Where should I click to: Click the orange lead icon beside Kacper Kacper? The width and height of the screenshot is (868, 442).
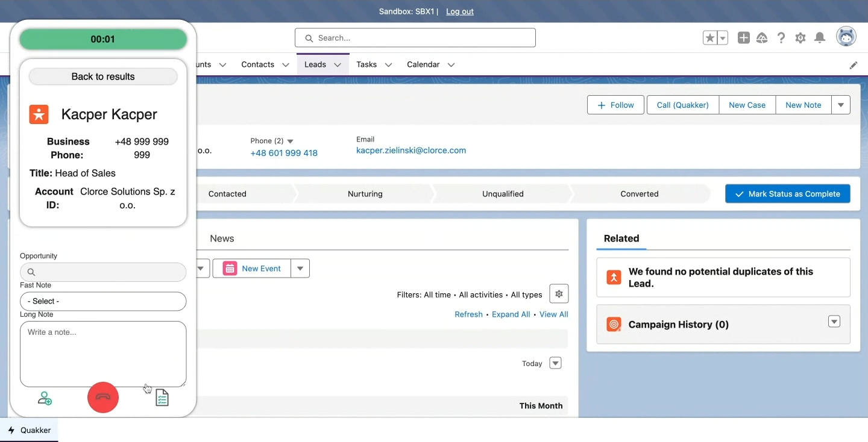tap(39, 114)
